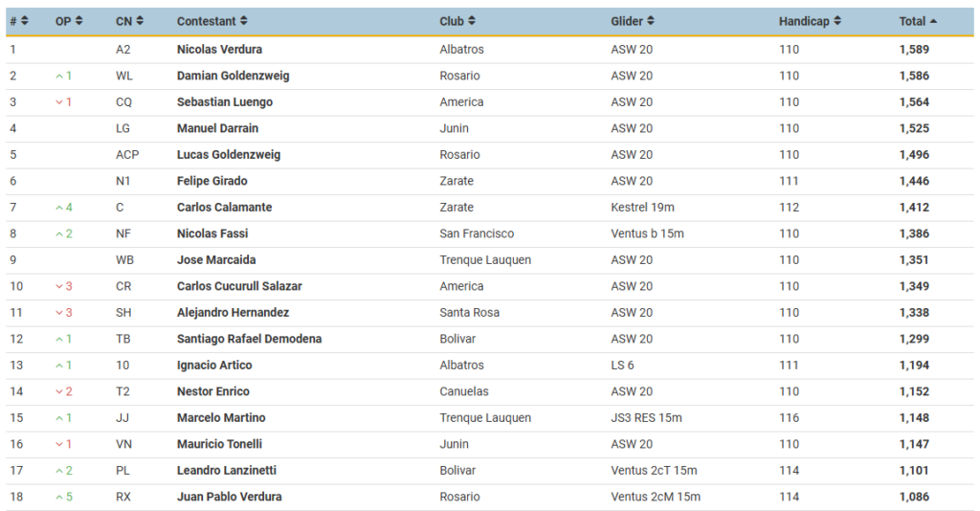Viewport: 980px width, 511px height.
Task: Select the Carlos Cucurull Salazar entry
Action: coord(239,286)
